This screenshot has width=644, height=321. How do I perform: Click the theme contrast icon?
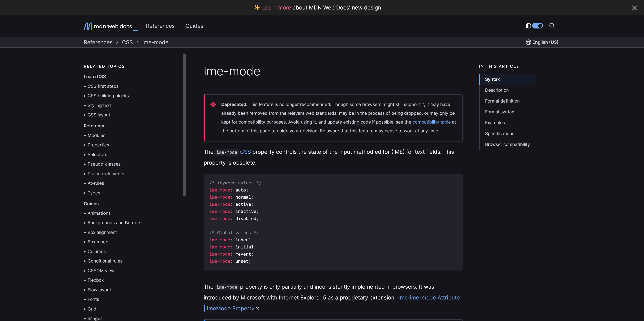[x=528, y=26]
